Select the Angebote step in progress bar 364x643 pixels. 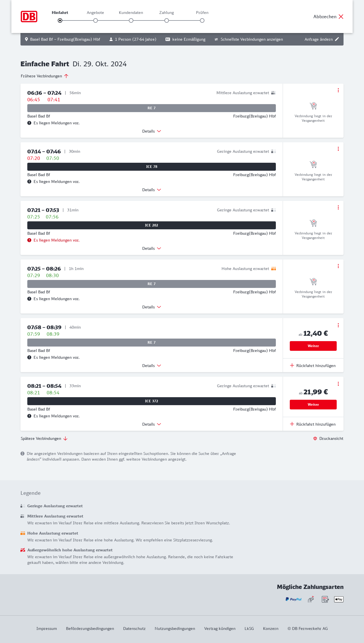click(x=96, y=20)
